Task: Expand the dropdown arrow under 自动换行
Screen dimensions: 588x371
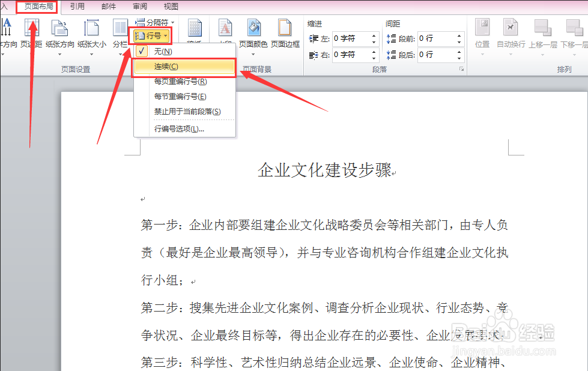Action: (x=511, y=55)
